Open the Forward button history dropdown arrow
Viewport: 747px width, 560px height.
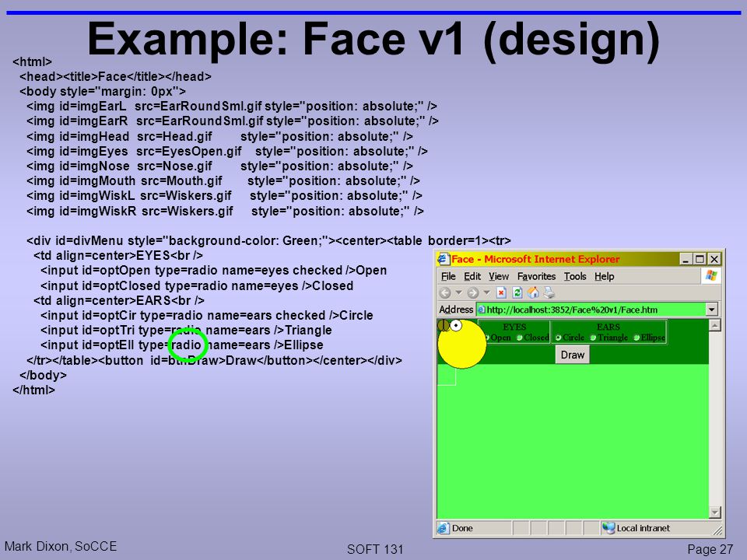pos(486,292)
